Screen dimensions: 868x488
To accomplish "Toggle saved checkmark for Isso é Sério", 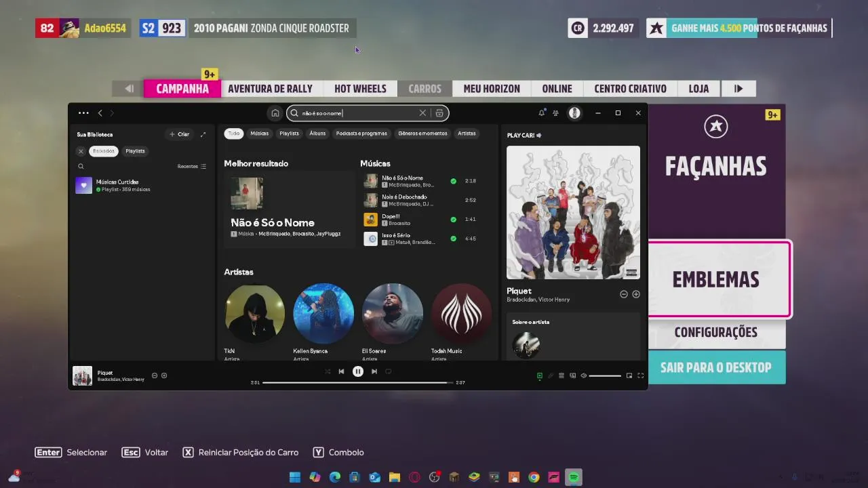I will pyautogui.click(x=453, y=239).
